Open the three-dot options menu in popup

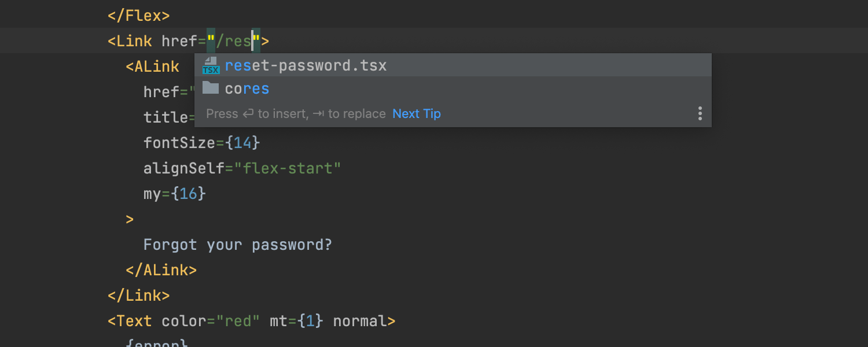pos(700,113)
